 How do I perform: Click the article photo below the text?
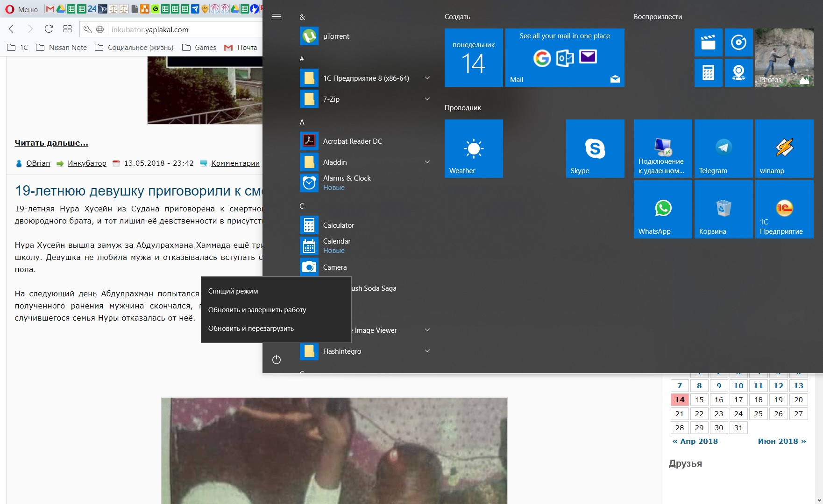[x=334, y=450]
